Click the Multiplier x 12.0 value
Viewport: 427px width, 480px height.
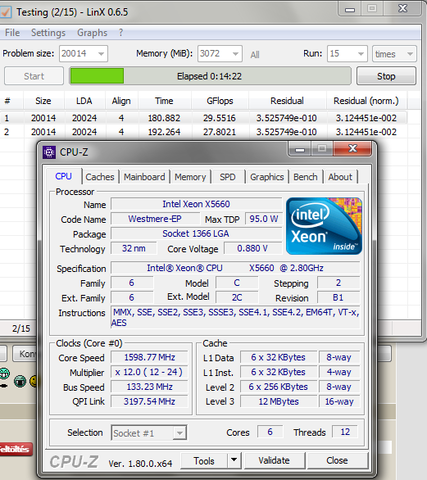point(149,372)
